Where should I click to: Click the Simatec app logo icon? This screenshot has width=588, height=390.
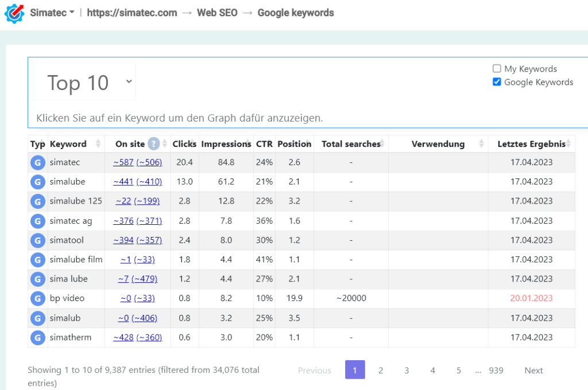click(14, 13)
